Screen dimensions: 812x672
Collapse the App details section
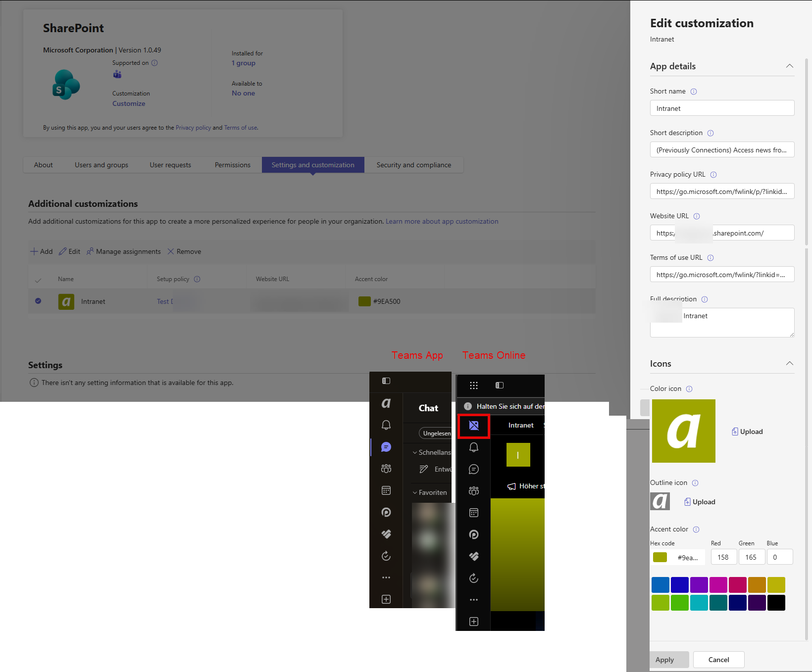point(790,66)
